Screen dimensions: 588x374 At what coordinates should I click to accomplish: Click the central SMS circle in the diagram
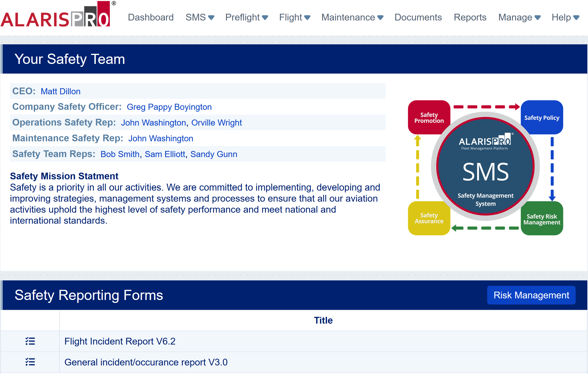(485, 166)
